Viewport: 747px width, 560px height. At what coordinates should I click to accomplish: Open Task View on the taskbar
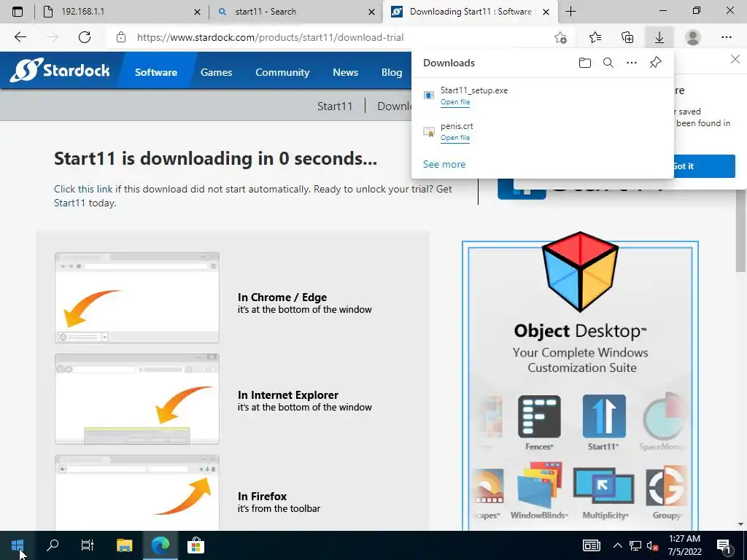88,545
